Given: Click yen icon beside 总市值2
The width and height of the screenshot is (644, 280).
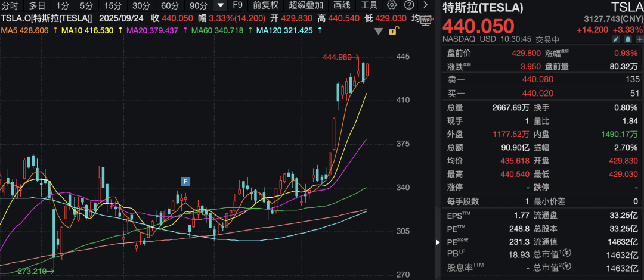Looking at the screenshot, I should pyautogui.click(x=567, y=268).
